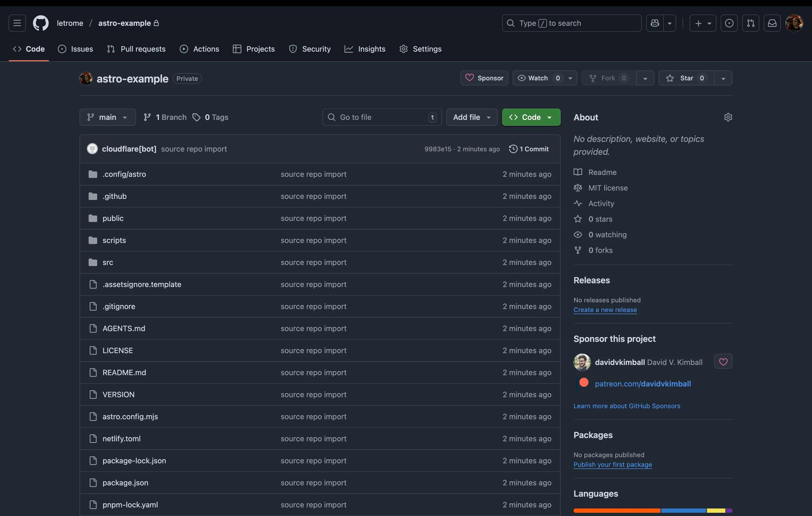Open the global navigation hamburger menu
The height and width of the screenshot is (516, 812).
coord(17,23)
